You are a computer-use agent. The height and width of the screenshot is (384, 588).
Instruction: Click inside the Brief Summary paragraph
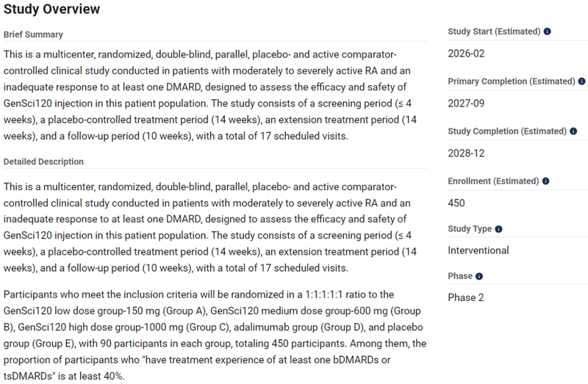click(213, 94)
